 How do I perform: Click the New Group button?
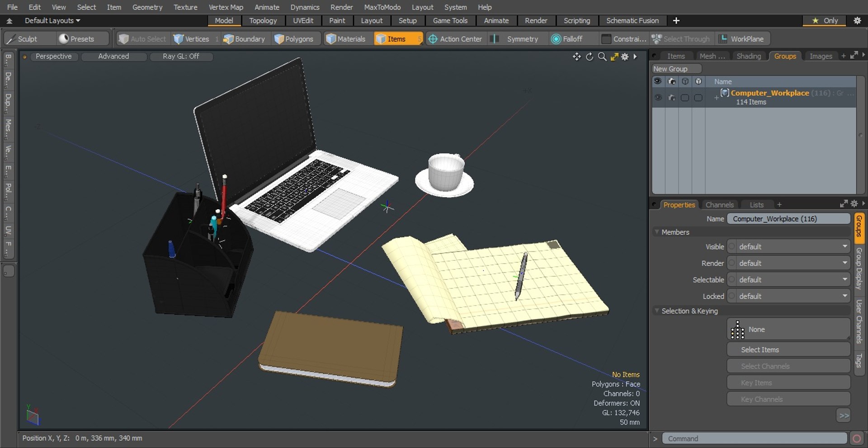[676, 69]
